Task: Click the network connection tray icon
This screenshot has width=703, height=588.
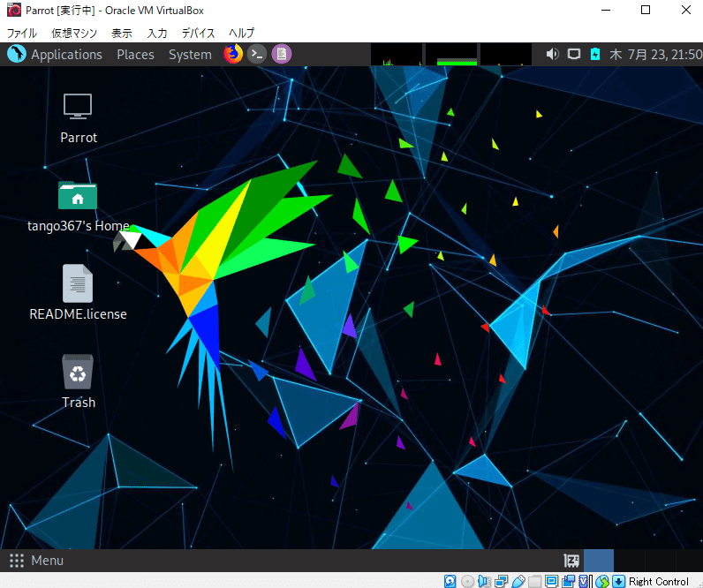Action: click(x=574, y=54)
